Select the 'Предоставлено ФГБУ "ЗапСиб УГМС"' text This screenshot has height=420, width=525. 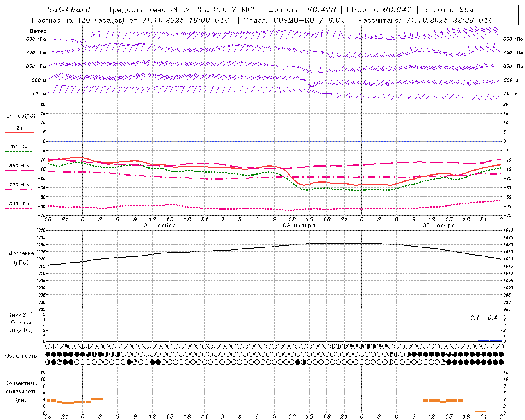click(181, 10)
